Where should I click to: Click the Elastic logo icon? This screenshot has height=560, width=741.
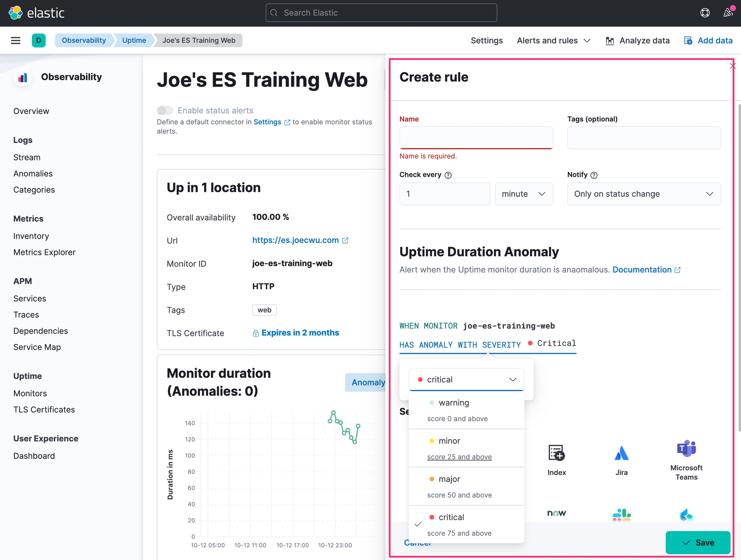point(15,13)
